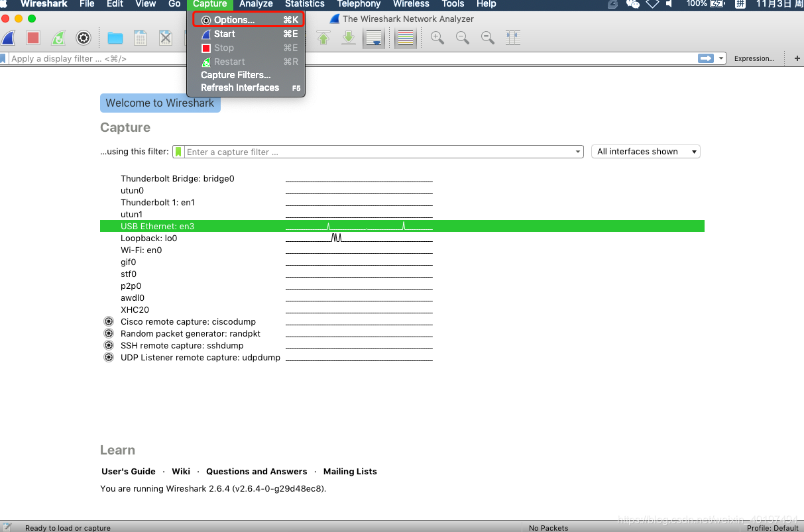Open capture options via toolbar gear icon

(83, 38)
